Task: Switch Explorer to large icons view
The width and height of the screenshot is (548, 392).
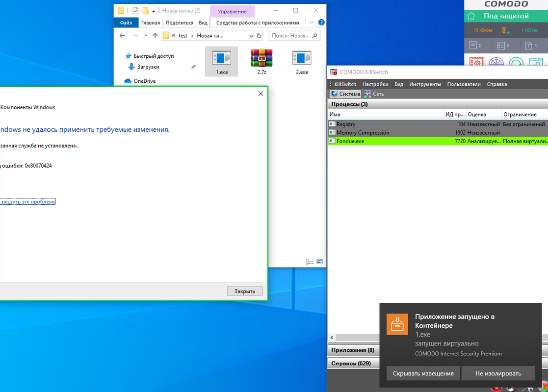Action: 319,262
